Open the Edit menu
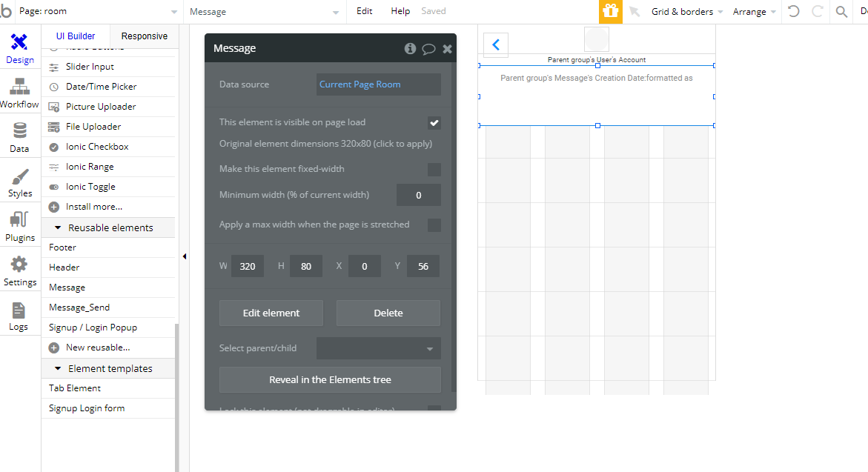The width and height of the screenshot is (868, 472). pos(364,11)
